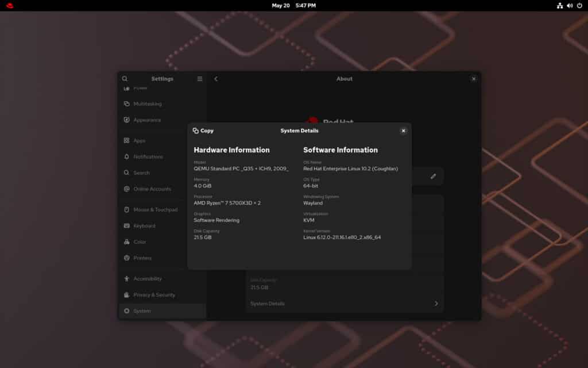Click the Mouse & Touchpad icon
Image resolution: width=588 pixels, height=368 pixels.
click(x=127, y=209)
